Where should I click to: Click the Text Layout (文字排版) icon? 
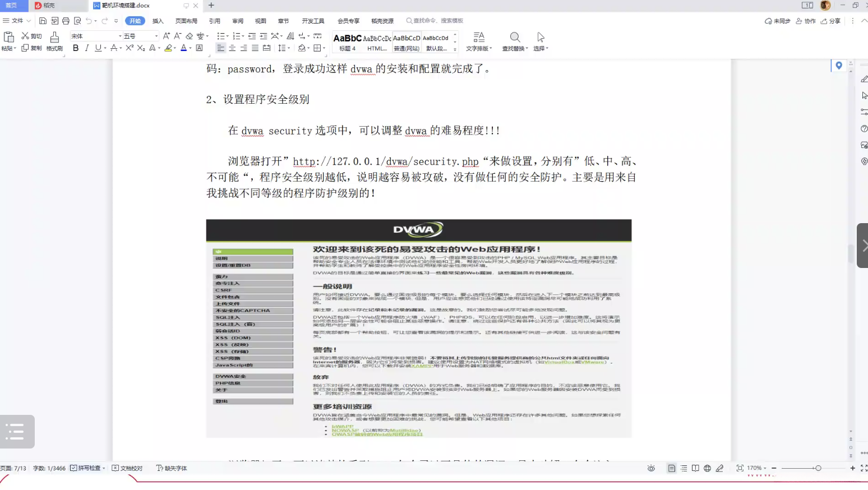click(479, 37)
